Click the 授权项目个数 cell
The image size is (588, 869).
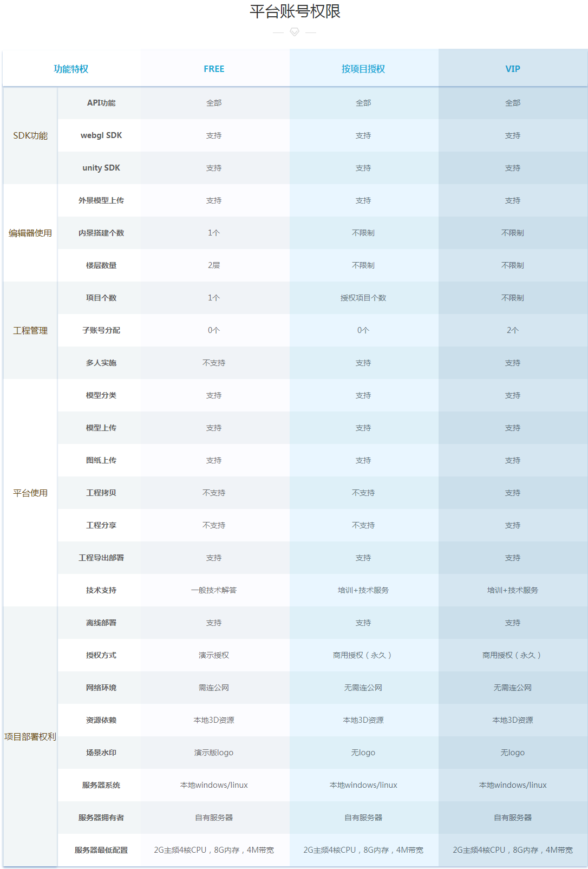coord(363,298)
